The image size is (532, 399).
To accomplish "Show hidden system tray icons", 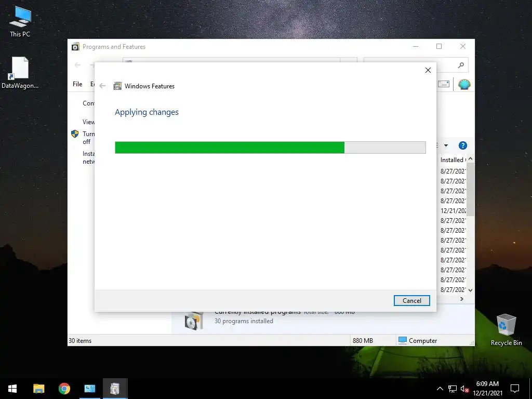I will [440, 389].
